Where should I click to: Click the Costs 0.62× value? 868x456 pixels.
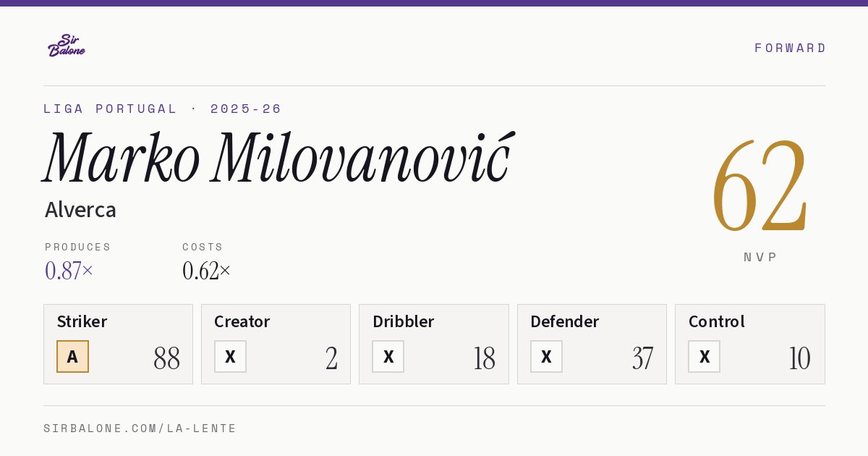207,271
